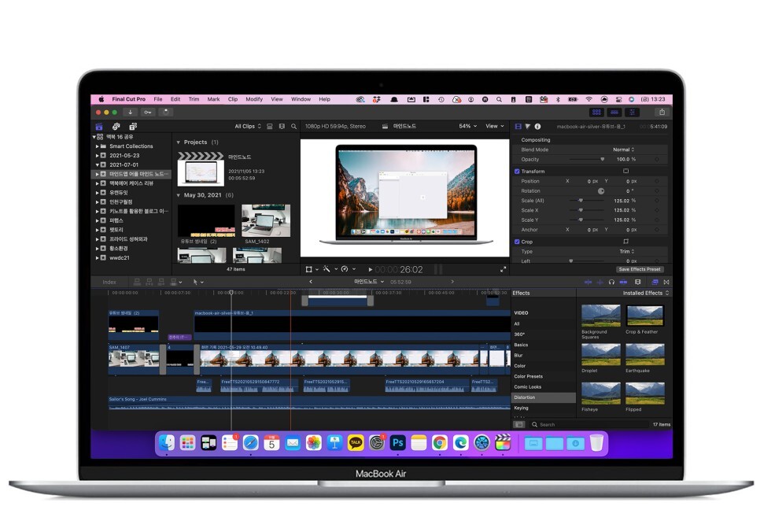Image resolution: width=760 pixels, height=532 pixels.
Task: Click the play button below viewer
Action: pyautogui.click(x=371, y=270)
